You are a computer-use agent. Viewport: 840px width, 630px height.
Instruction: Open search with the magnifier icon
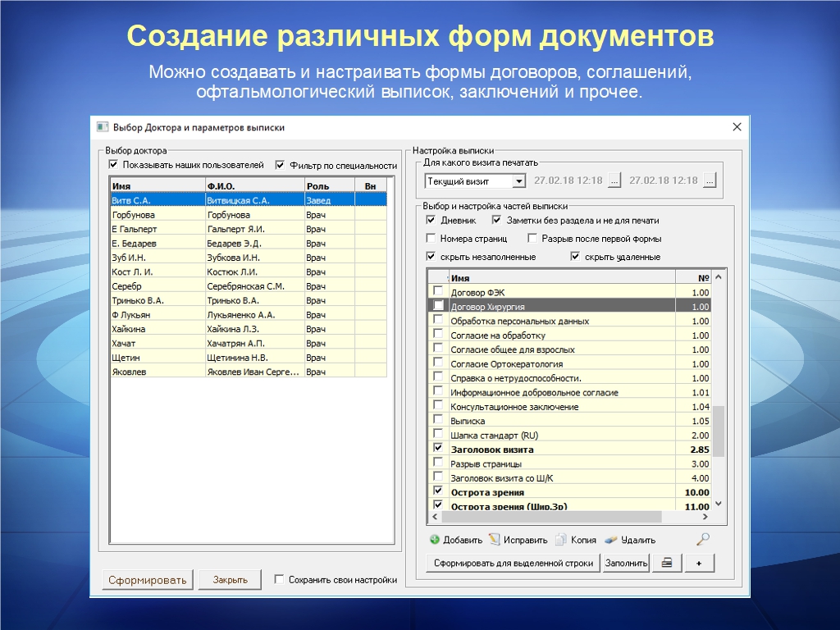[702, 539]
